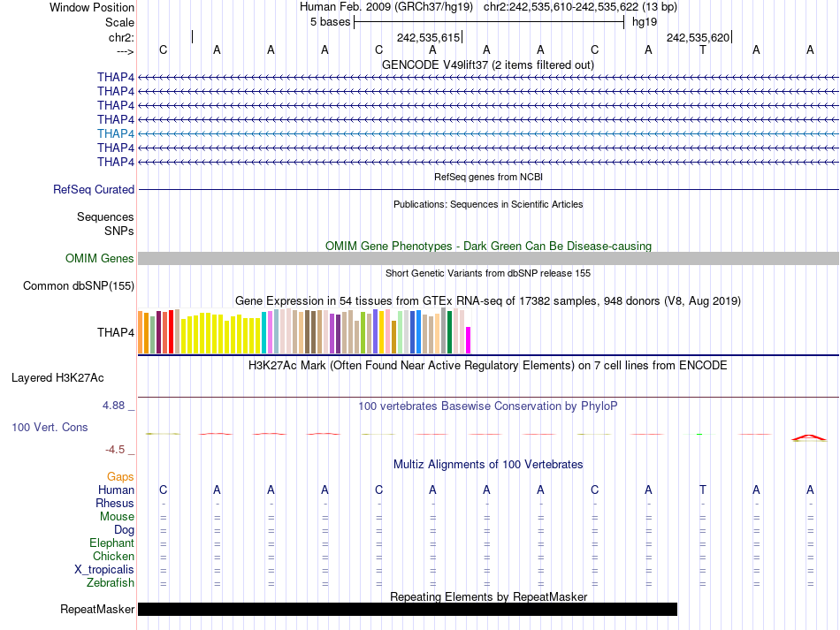
Task: Select the Layered H3K27Ac track label
Action: 57,377
